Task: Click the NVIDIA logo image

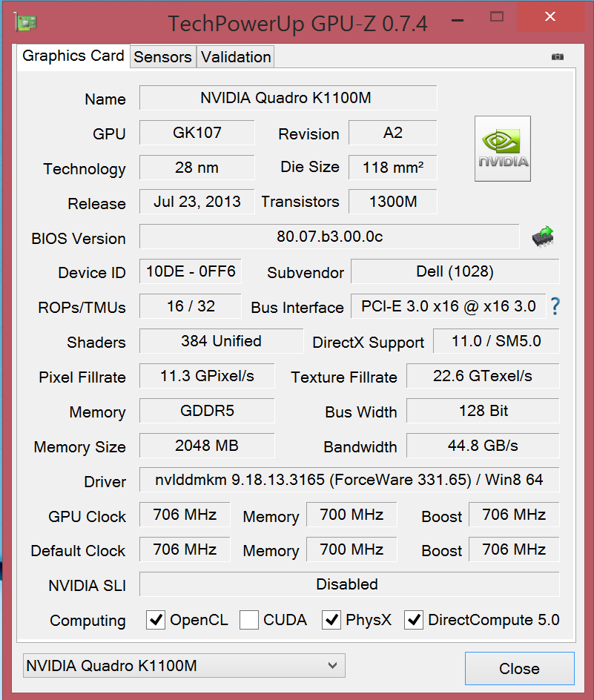Action: [503, 148]
